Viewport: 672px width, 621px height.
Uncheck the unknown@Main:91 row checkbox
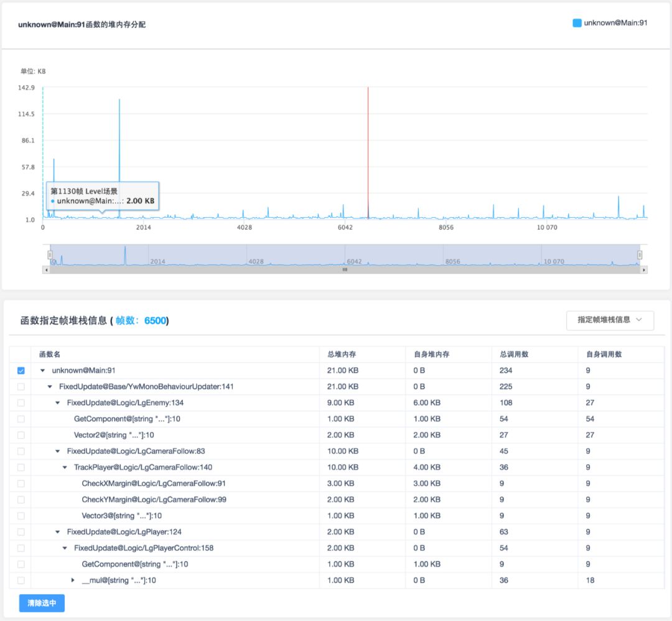(x=21, y=371)
